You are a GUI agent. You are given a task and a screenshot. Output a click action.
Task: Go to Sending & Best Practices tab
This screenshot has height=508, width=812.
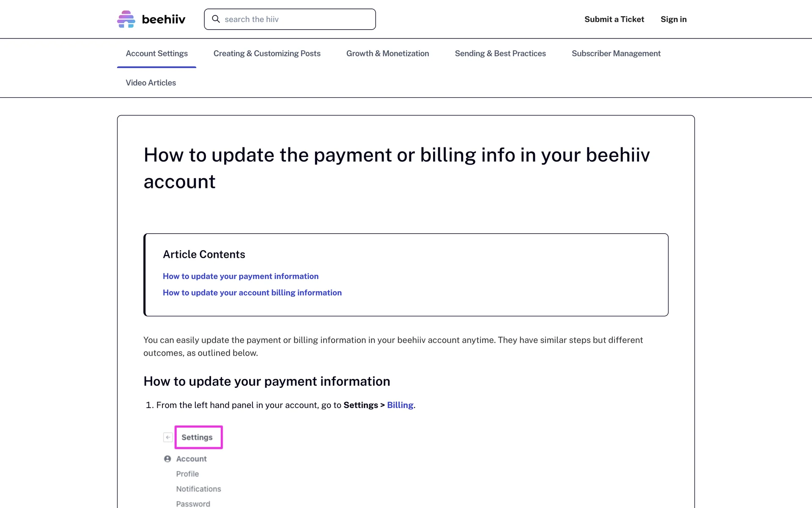[x=500, y=53]
